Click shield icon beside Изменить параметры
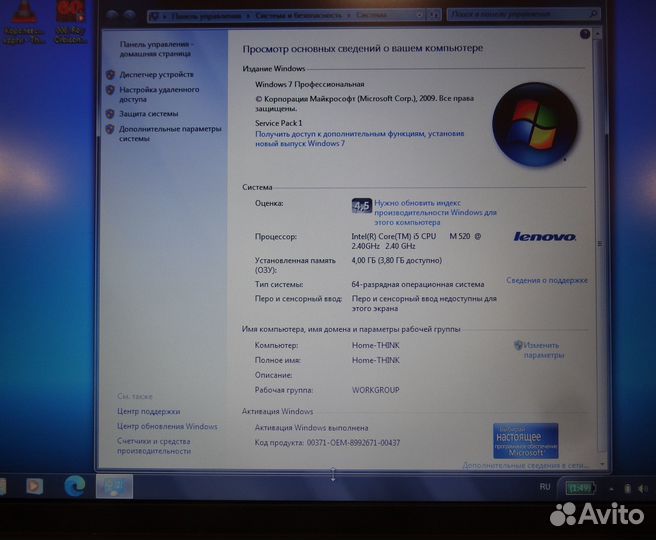The height and width of the screenshot is (540, 656). (518, 345)
